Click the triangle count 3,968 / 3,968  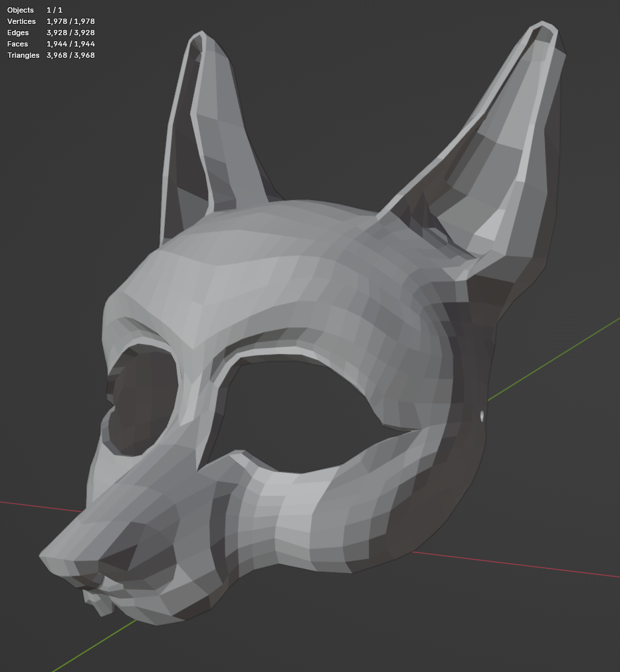70,55
